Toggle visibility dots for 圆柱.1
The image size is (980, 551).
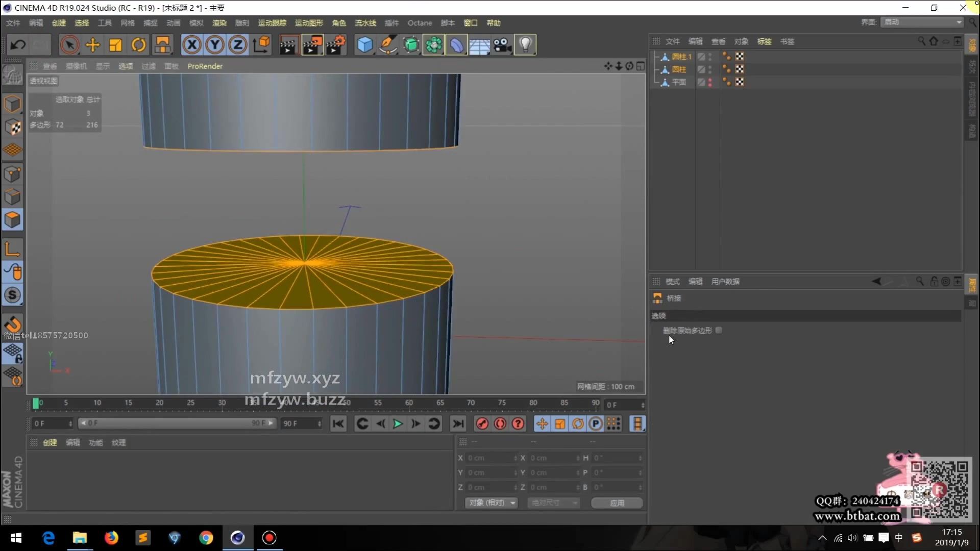click(x=710, y=57)
